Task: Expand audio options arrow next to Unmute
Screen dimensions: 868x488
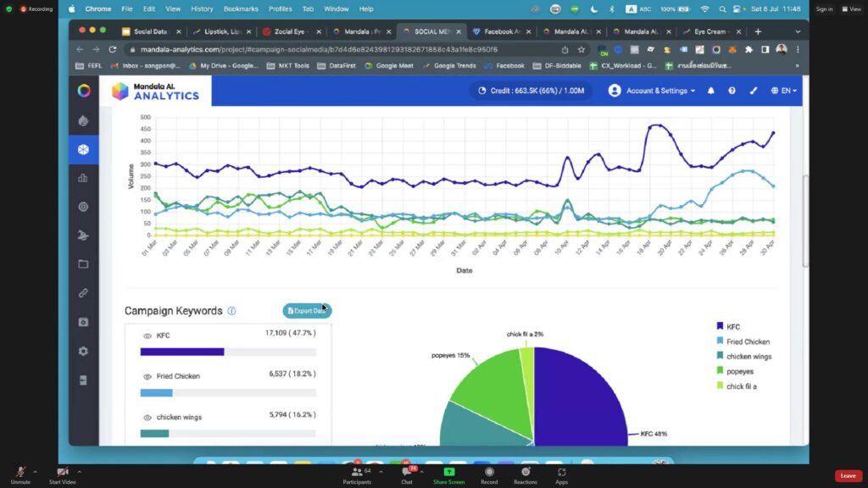Action: tap(35, 472)
